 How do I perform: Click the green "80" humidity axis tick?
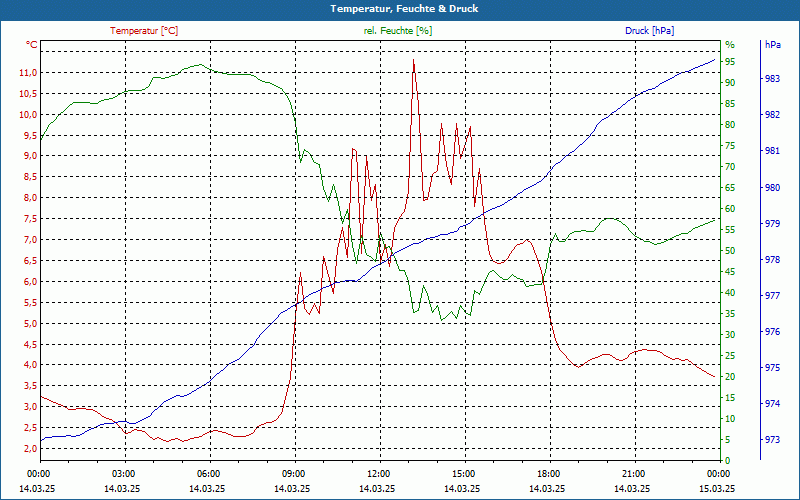(730, 124)
